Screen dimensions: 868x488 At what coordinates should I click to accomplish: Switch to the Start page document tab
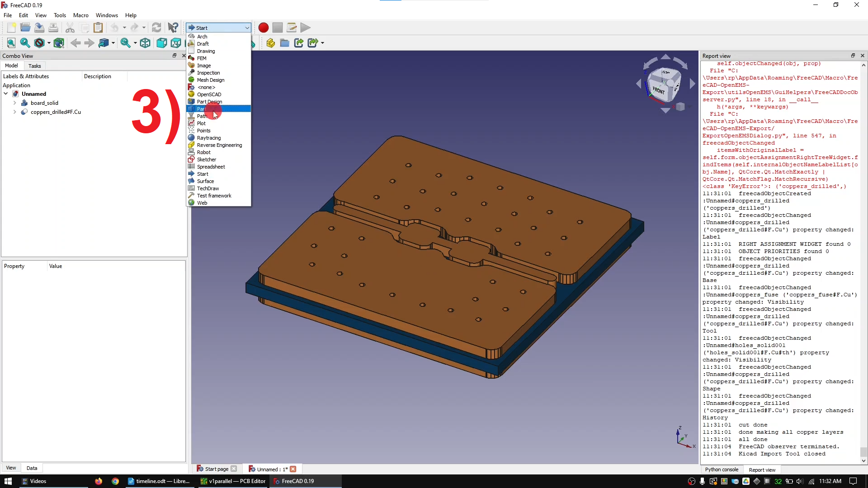click(x=217, y=469)
